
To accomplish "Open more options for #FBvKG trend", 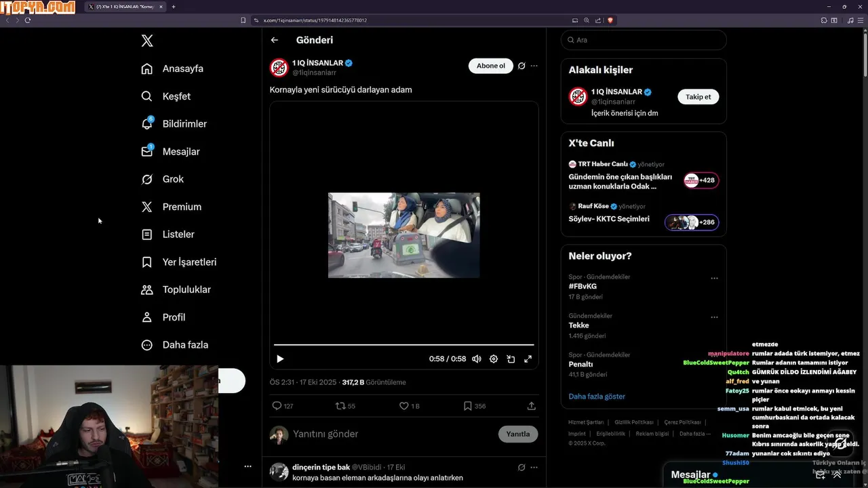I will [x=714, y=278].
